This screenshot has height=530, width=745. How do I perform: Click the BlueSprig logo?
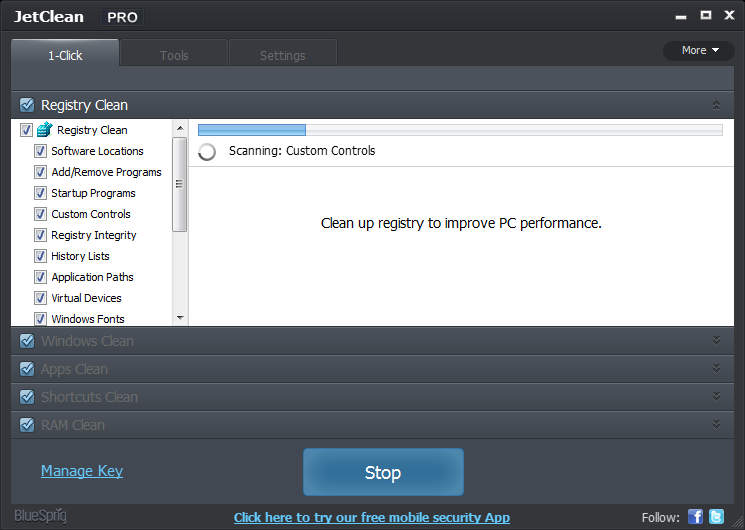tap(41, 516)
